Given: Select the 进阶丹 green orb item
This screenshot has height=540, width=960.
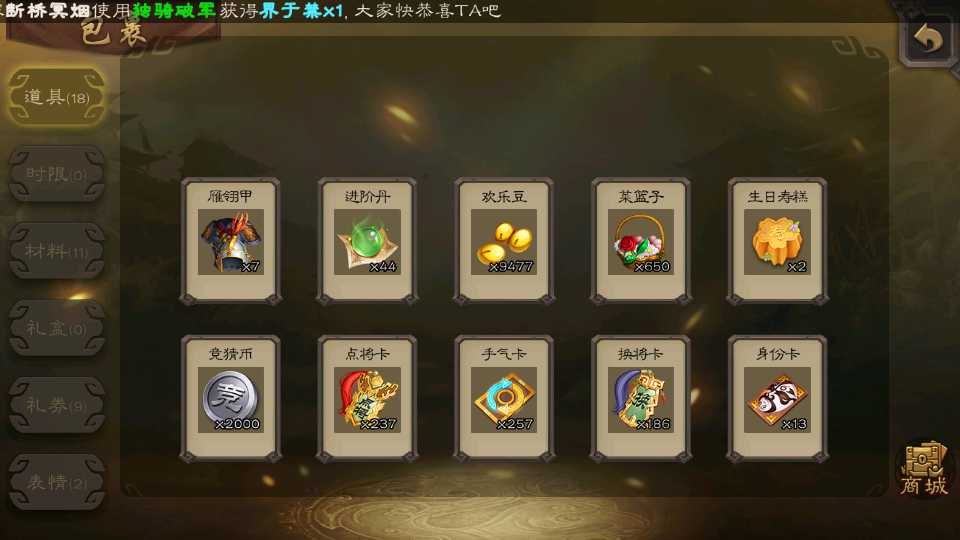Looking at the screenshot, I should tap(367, 241).
